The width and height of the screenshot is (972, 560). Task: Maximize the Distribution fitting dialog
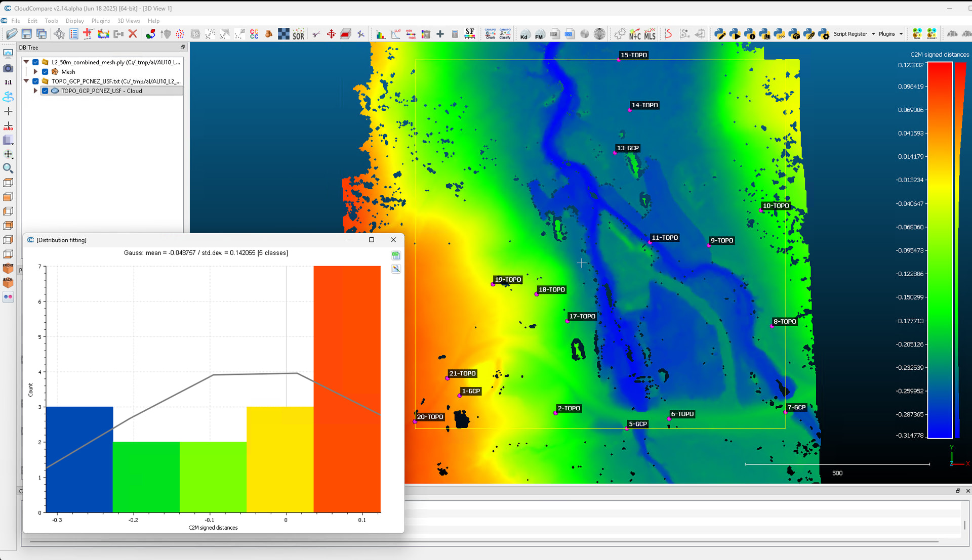[372, 240]
